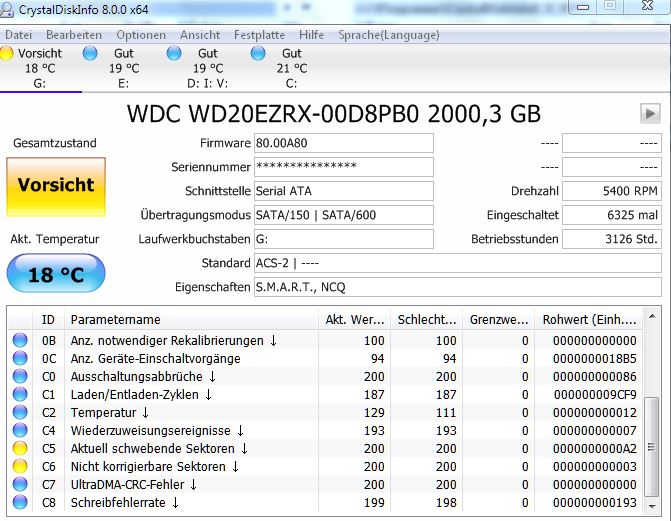Click the Drehzahl value 5400 RPM
671x521 pixels.
(x=612, y=191)
